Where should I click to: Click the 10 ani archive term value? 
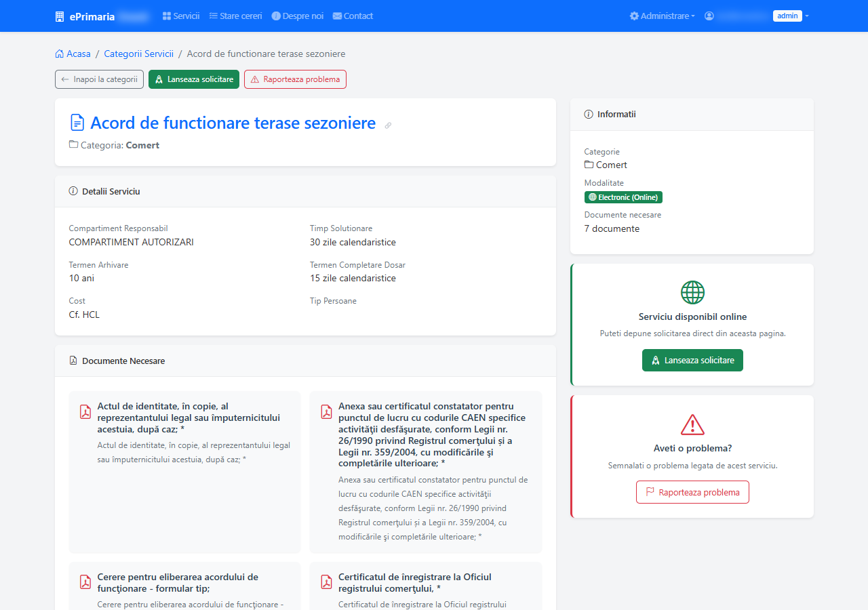pyautogui.click(x=81, y=278)
